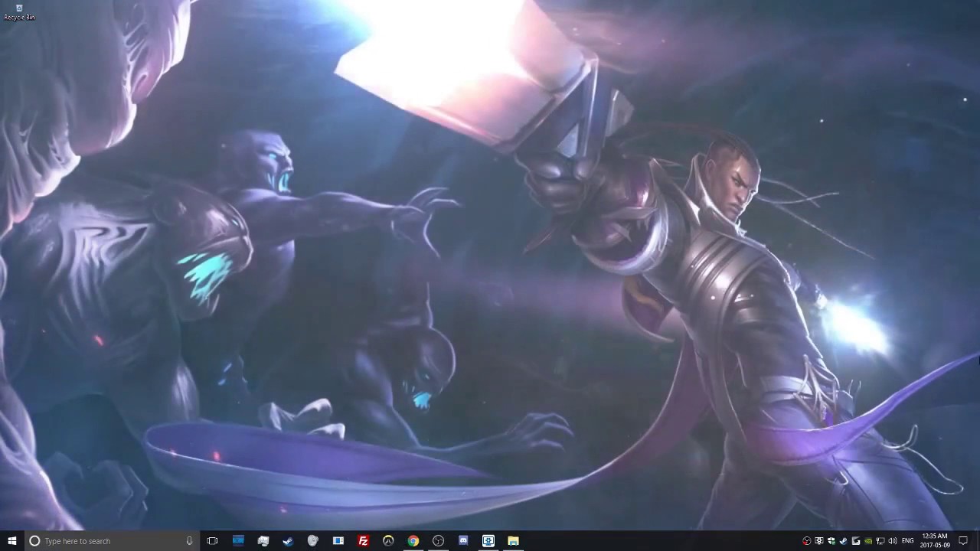Open the clock showing 12:35 AM
Image resolution: width=980 pixels, height=551 pixels.
tap(935, 541)
